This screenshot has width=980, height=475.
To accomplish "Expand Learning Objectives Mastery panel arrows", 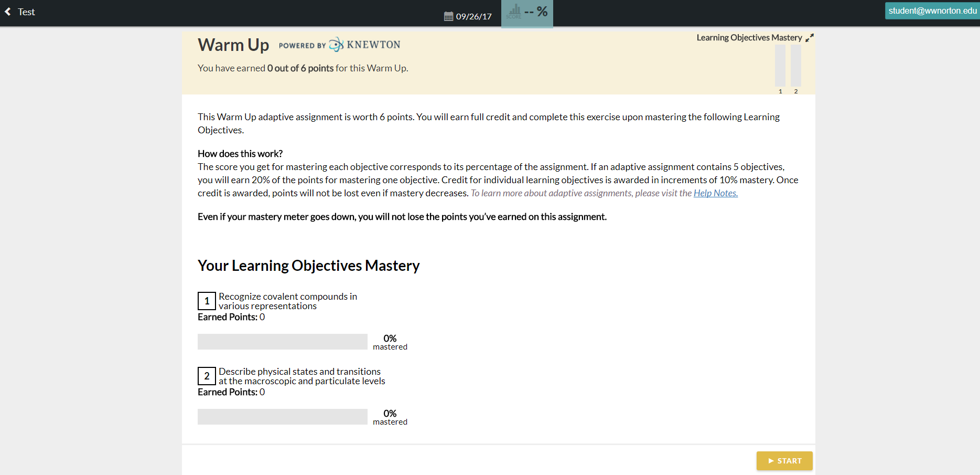I will (x=810, y=38).
